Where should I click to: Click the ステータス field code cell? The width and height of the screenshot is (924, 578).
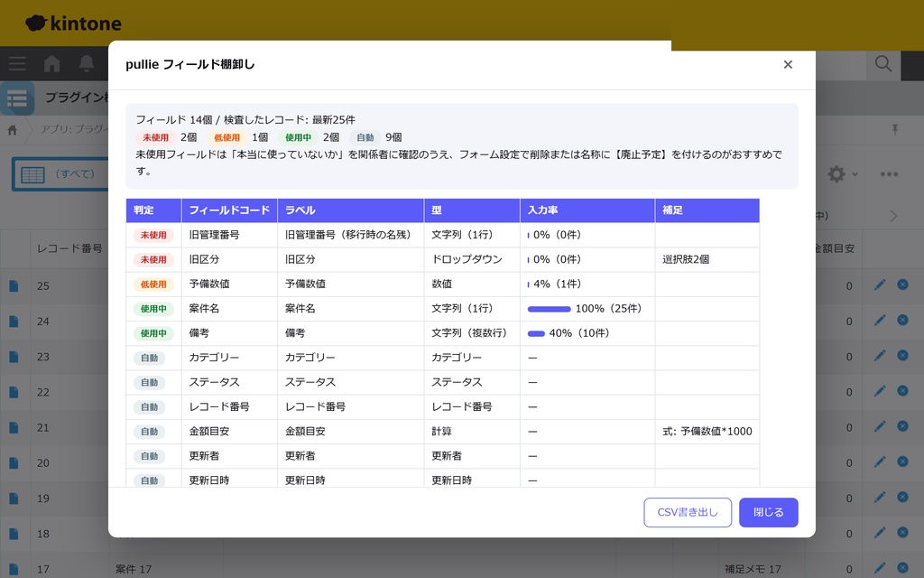[x=229, y=383]
